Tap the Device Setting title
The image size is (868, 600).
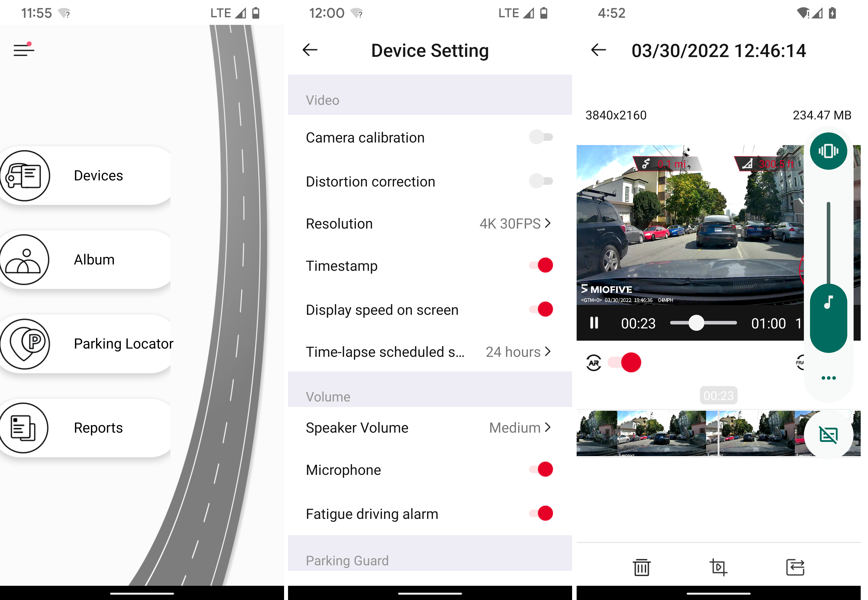click(x=430, y=51)
